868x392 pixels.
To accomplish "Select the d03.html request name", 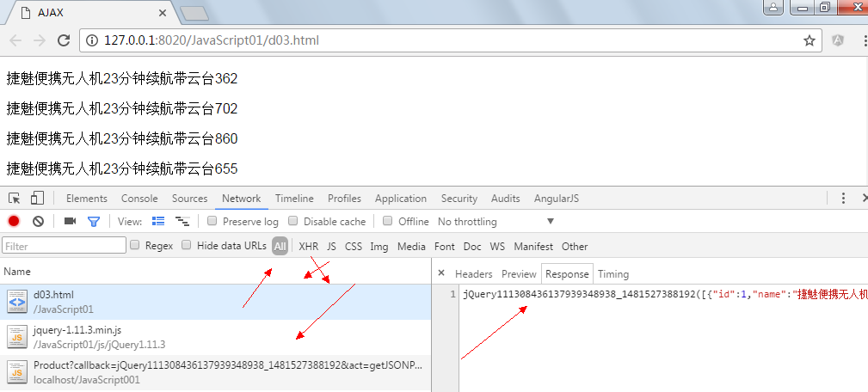I will 53,295.
